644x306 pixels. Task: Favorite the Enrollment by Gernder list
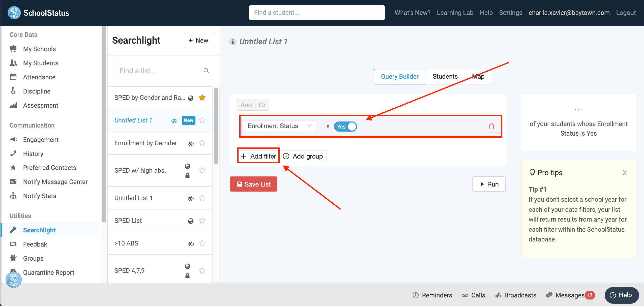pyautogui.click(x=202, y=143)
